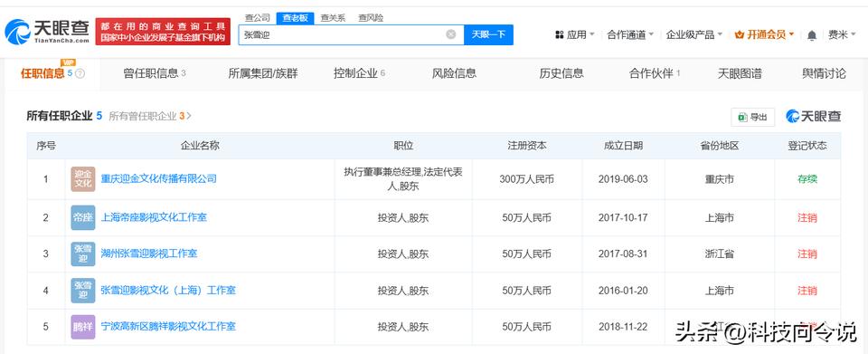This screenshot has height=354, width=868.
Task: Clear the search box with the X icon
Action: click(x=450, y=34)
